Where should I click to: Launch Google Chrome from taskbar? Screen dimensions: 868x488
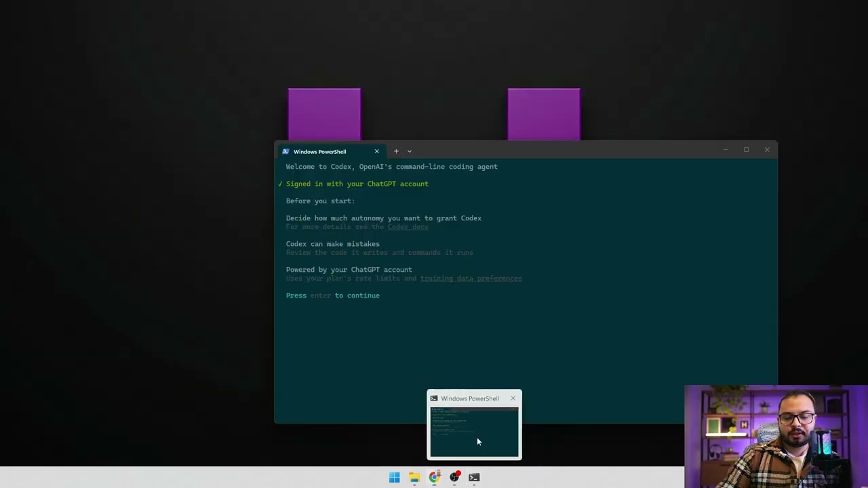pos(434,477)
